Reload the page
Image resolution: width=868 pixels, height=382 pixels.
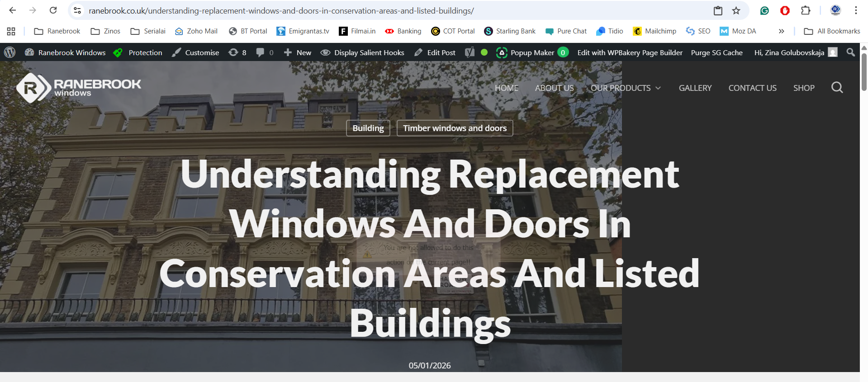coord(53,10)
